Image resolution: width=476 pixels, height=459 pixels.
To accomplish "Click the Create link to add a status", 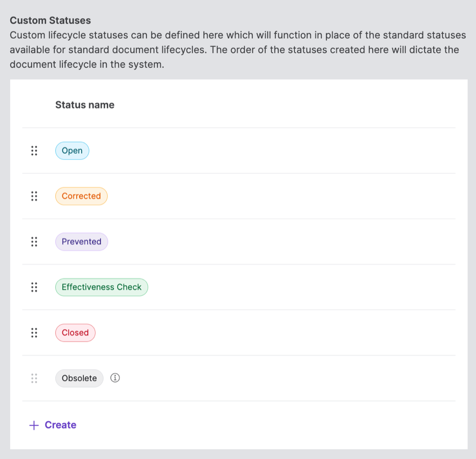I will point(60,425).
